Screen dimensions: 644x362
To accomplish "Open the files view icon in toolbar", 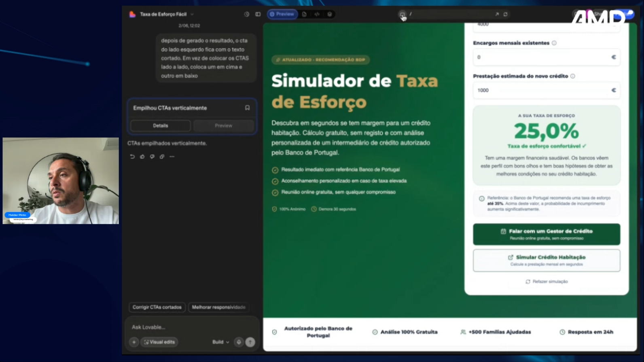I will coord(304,14).
